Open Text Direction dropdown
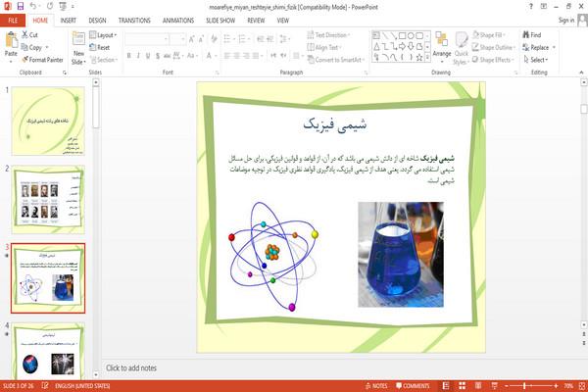Screen dimensions: 588x392 point(329,35)
